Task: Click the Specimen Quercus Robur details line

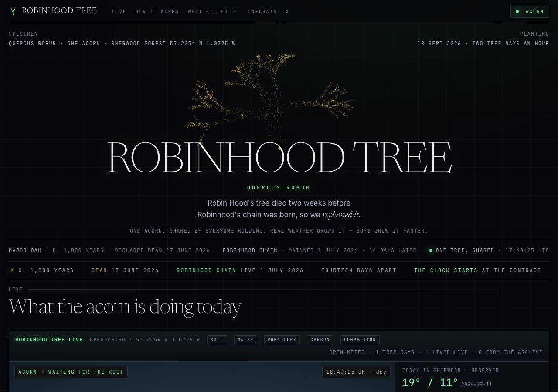Action: [122, 44]
